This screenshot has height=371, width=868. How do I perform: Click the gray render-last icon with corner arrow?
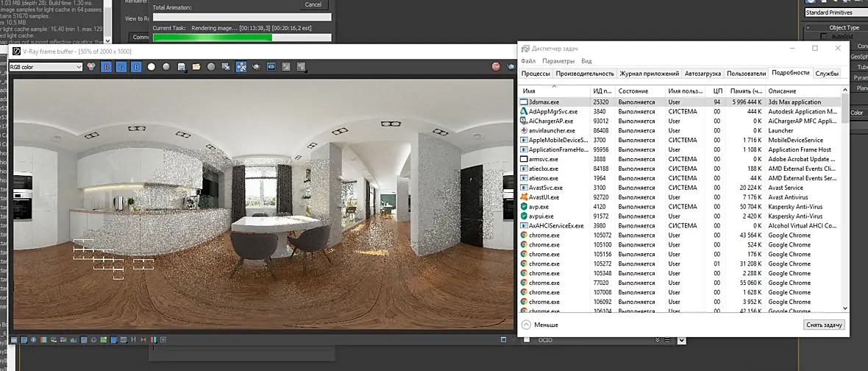pos(301,67)
